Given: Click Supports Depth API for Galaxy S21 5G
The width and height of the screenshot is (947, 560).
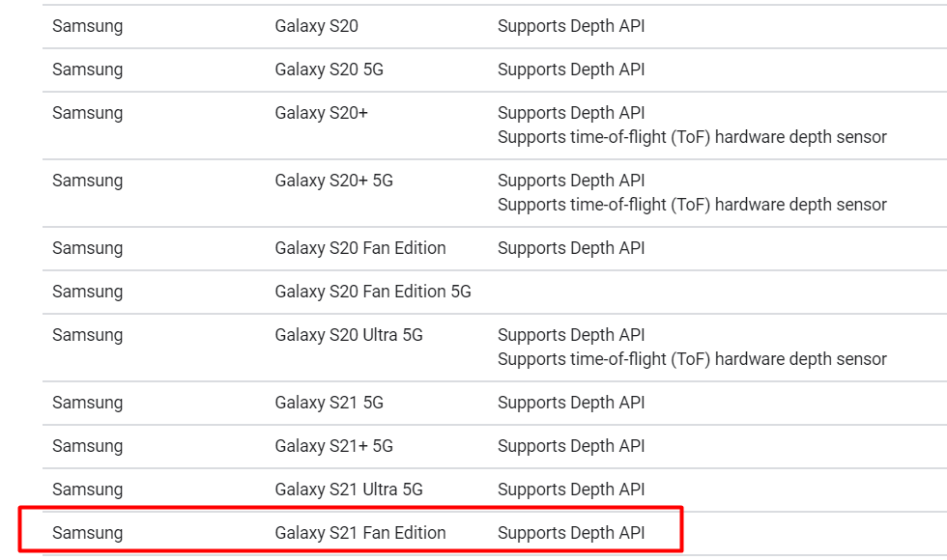Looking at the screenshot, I should tap(570, 403).
